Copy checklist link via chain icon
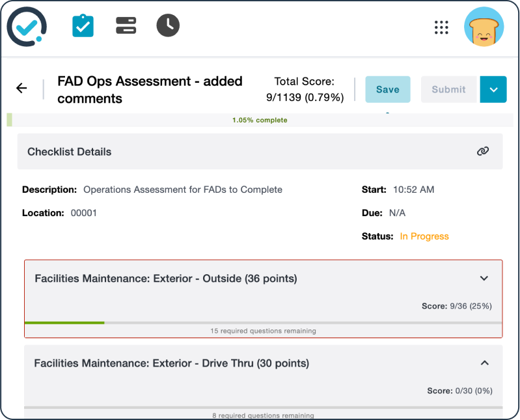 (482, 152)
